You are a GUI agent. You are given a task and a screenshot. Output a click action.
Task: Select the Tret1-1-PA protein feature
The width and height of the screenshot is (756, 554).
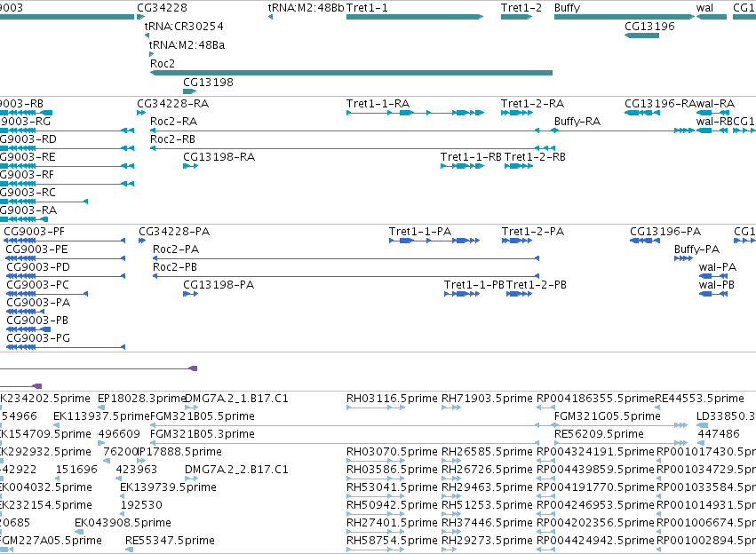[434, 241]
